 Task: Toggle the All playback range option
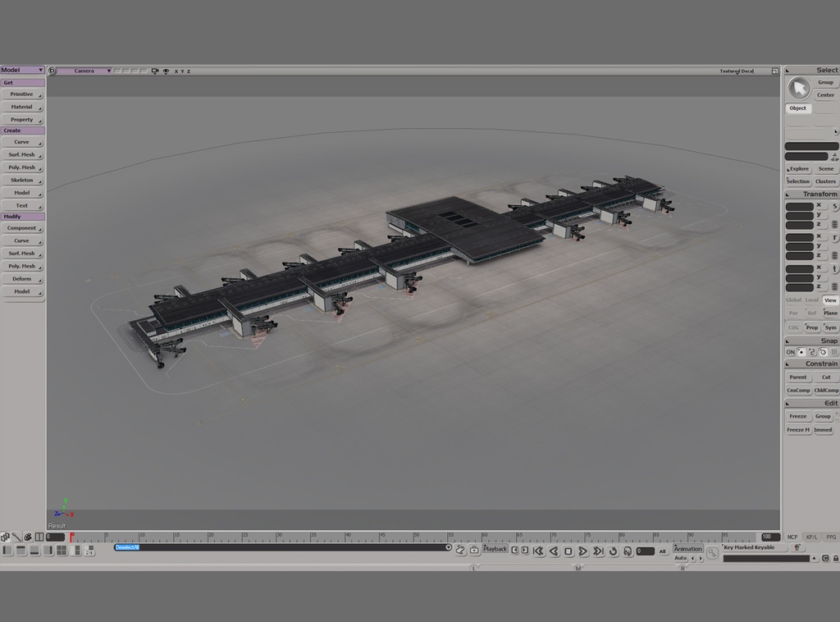click(x=661, y=551)
